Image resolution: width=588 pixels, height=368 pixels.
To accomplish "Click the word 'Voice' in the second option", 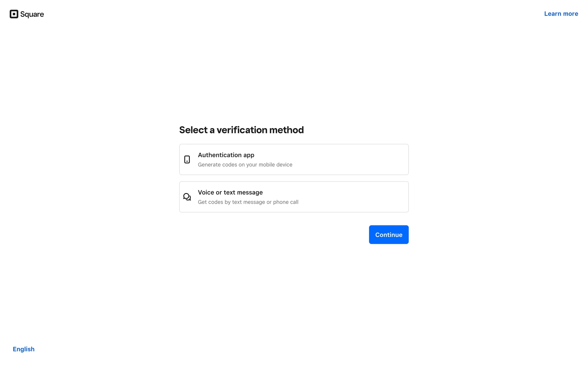I will pyautogui.click(x=206, y=193).
